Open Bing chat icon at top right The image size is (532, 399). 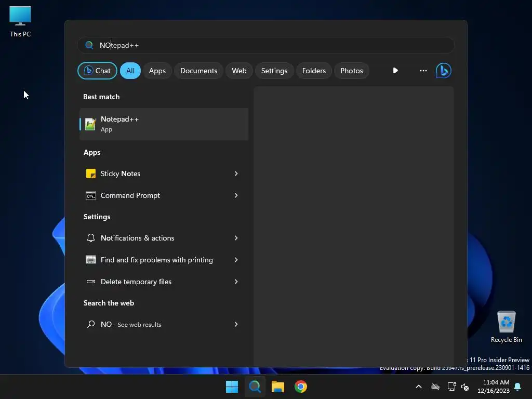point(444,71)
